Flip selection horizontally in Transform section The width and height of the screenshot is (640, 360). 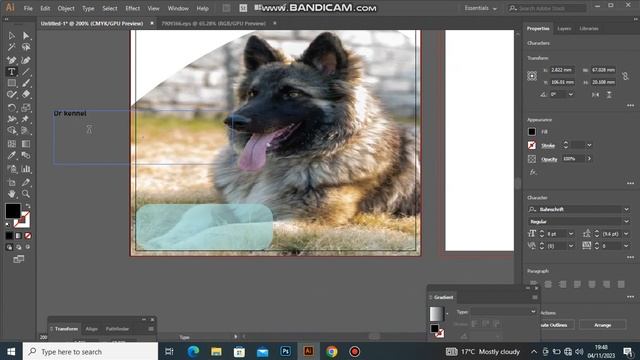point(596,95)
